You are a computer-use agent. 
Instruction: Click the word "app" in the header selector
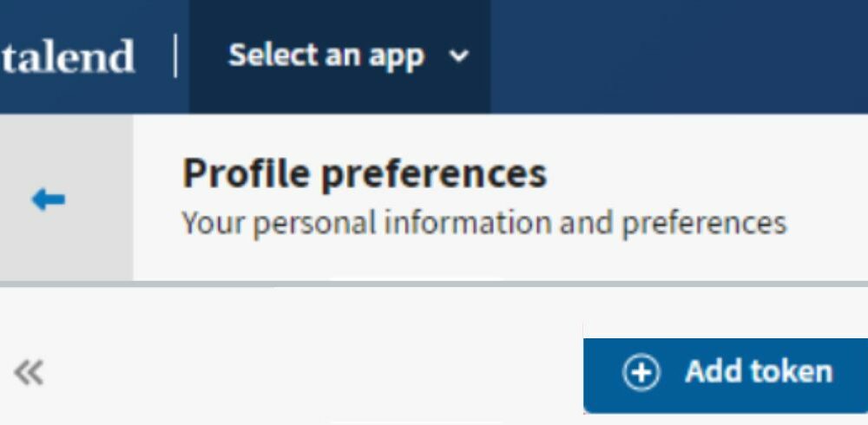[x=397, y=58]
